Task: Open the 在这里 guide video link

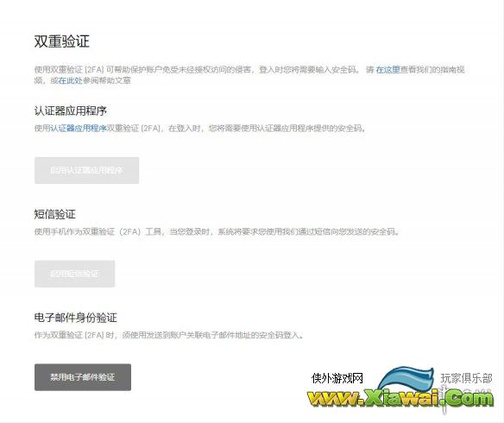Action: tap(387, 69)
